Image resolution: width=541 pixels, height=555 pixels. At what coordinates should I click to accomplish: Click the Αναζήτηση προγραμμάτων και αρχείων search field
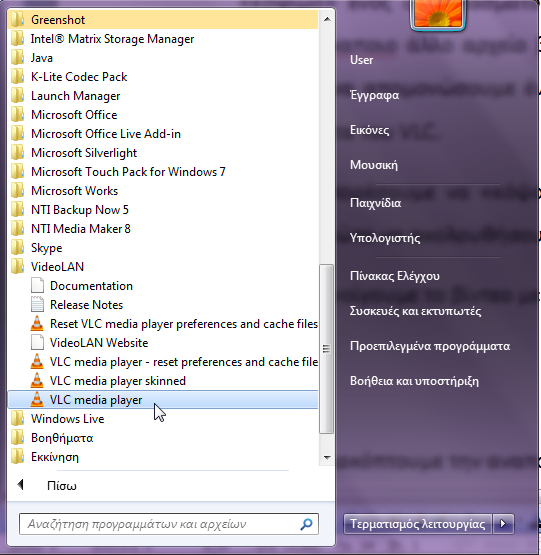click(x=169, y=524)
